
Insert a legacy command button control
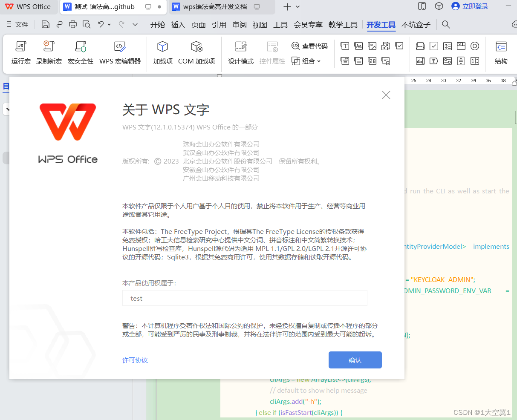420,46
